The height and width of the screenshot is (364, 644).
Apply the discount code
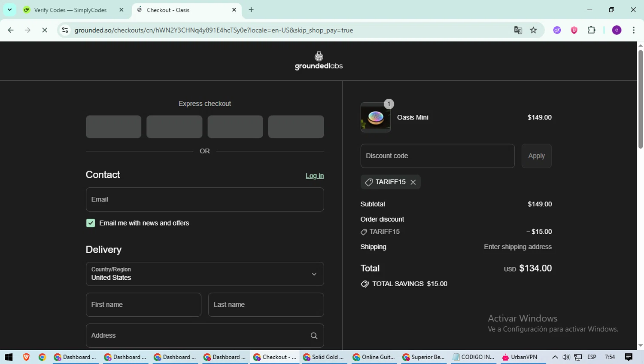click(x=536, y=156)
